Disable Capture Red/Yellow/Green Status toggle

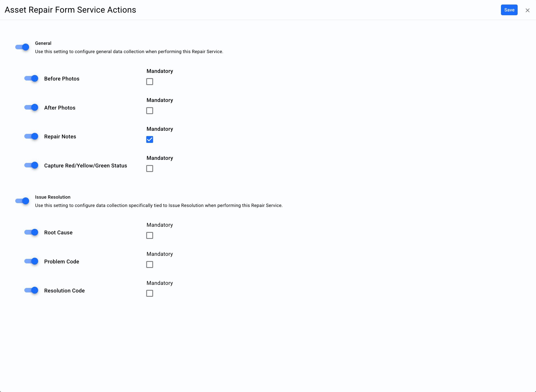point(31,165)
